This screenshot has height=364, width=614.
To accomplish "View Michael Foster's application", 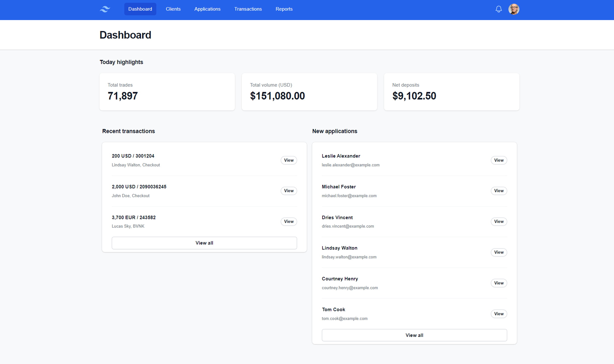I will coord(499,191).
